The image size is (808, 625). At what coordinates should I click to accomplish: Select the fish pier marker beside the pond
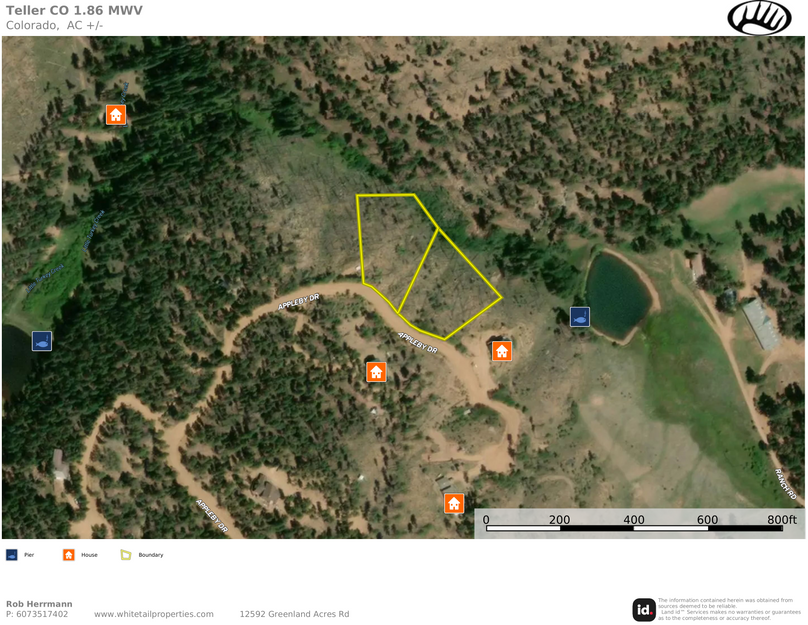[x=580, y=317]
